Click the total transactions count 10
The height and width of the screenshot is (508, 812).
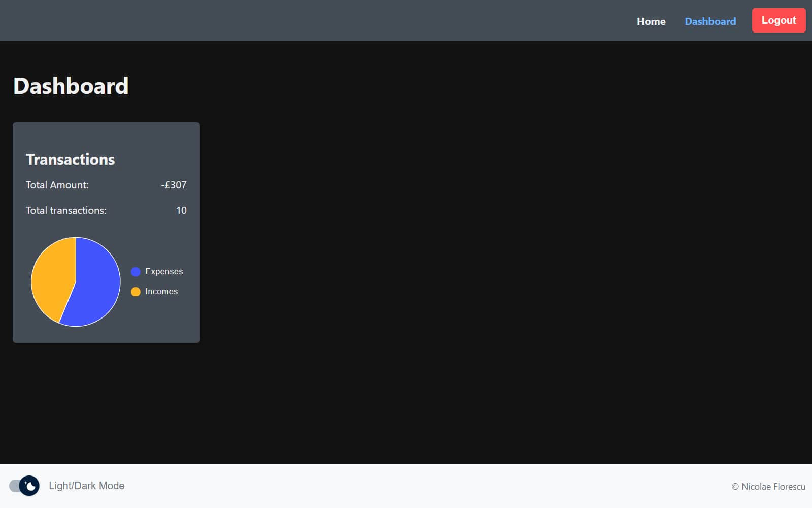pos(181,211)
